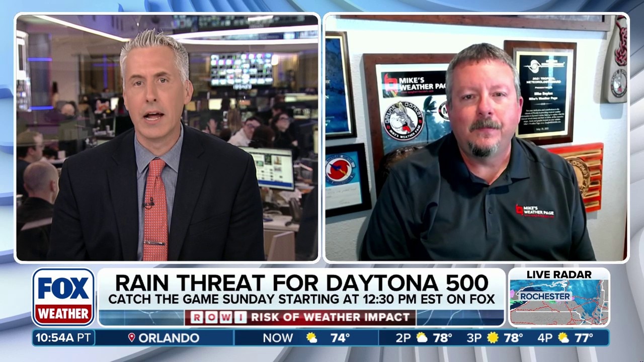Click the NOW partly sunny weather icon

312,338
